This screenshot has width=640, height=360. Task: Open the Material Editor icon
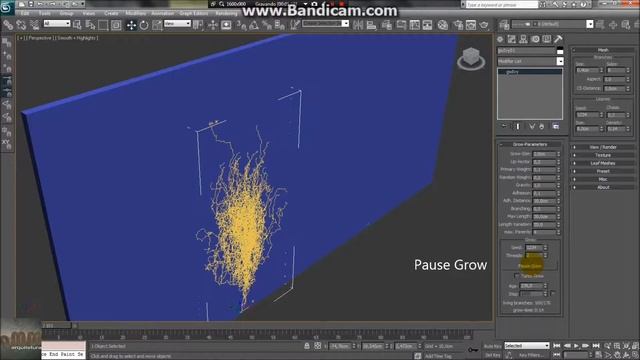442,25
